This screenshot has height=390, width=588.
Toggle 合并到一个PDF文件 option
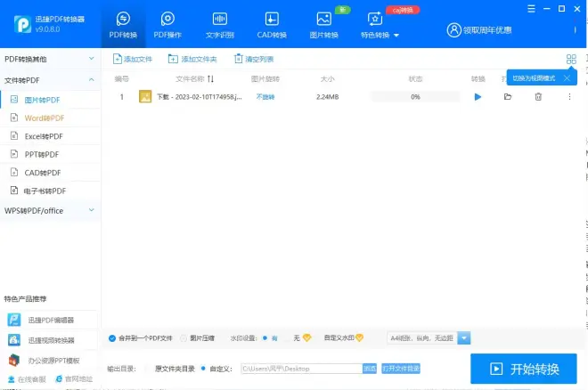point(112,338)
